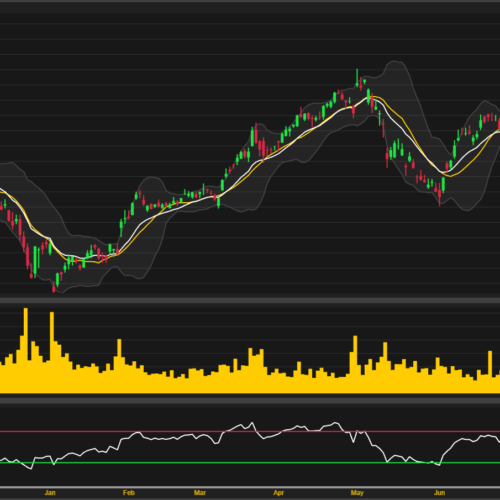Select the early May volume spike bar
Screen dimensions: 500x500
(x=355, y=364)
